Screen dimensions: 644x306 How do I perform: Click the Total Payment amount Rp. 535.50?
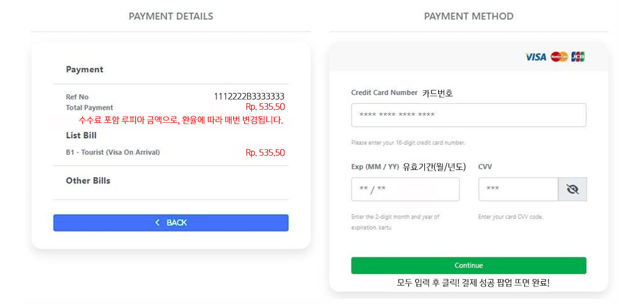[x=265, y=107]
